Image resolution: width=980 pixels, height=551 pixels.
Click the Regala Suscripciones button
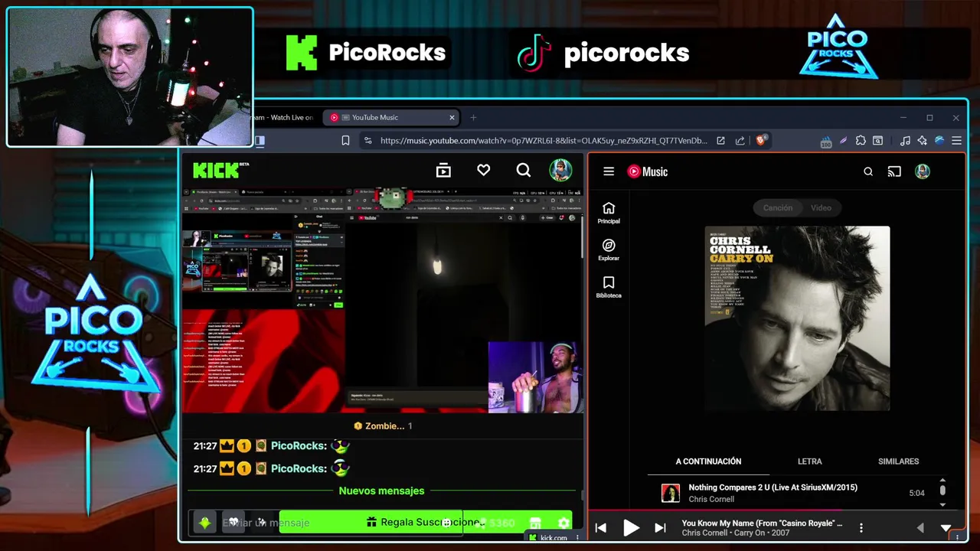(426, 522)
